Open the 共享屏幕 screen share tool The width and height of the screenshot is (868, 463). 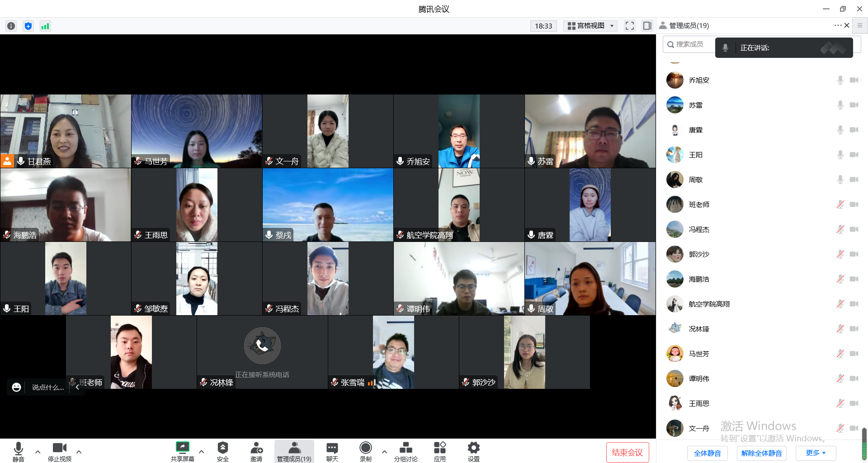pyautogui.click(x=182, y=451)
